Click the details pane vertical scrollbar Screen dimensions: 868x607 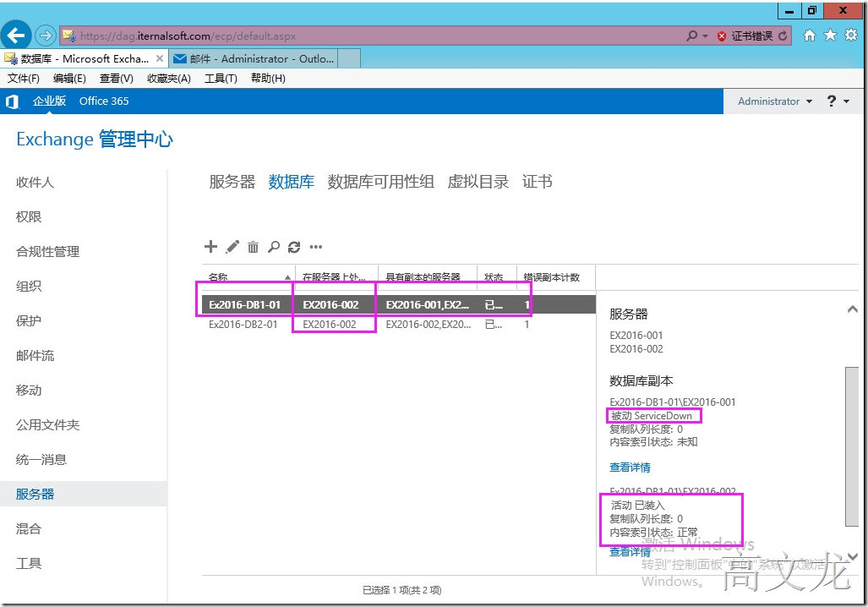pyautogui.click(x=852, y=446)
